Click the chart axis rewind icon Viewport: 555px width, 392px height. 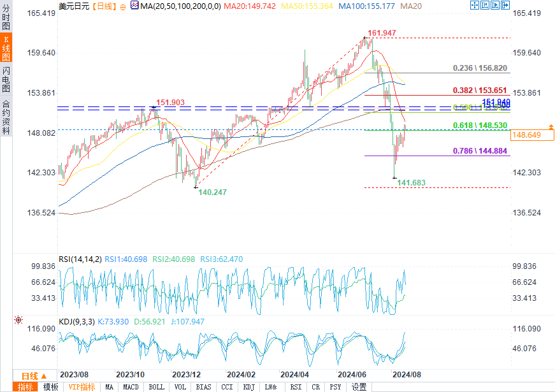point(484,5)
